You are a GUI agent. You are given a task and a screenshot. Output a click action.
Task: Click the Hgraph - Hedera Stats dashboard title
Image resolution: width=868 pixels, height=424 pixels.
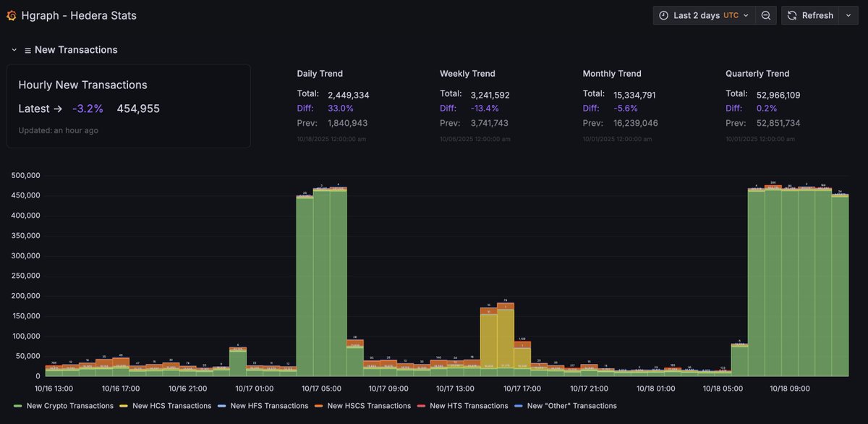coord(78,15)
